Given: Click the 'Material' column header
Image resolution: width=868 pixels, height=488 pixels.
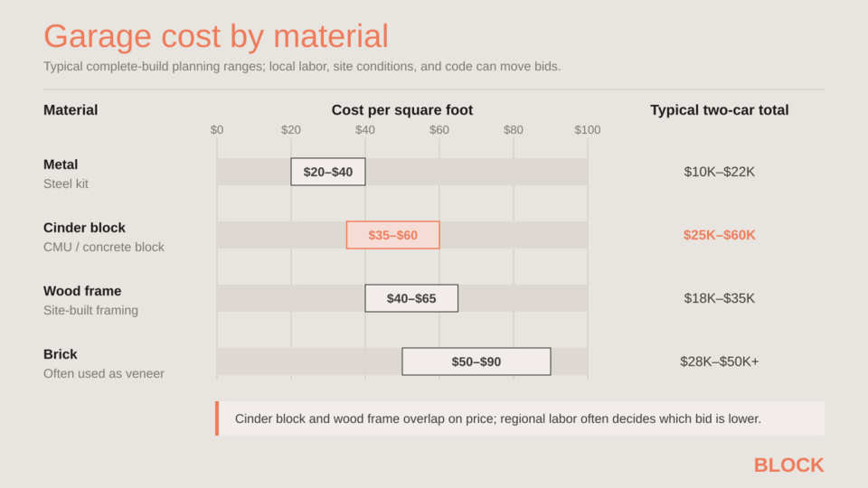Looking at the screenshot, I should 71,110.
